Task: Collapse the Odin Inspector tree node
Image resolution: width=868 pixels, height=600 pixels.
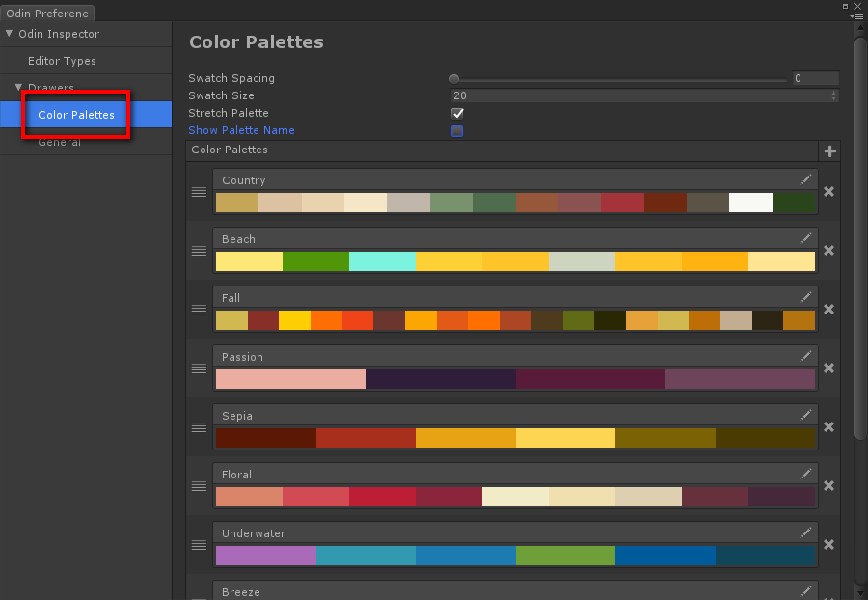Action: [x=9, y=33]
